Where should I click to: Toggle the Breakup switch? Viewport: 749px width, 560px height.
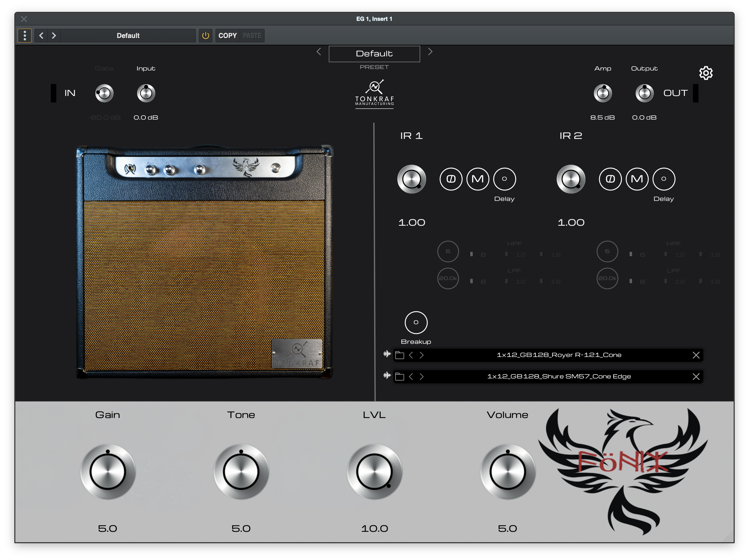pos(416,322)
